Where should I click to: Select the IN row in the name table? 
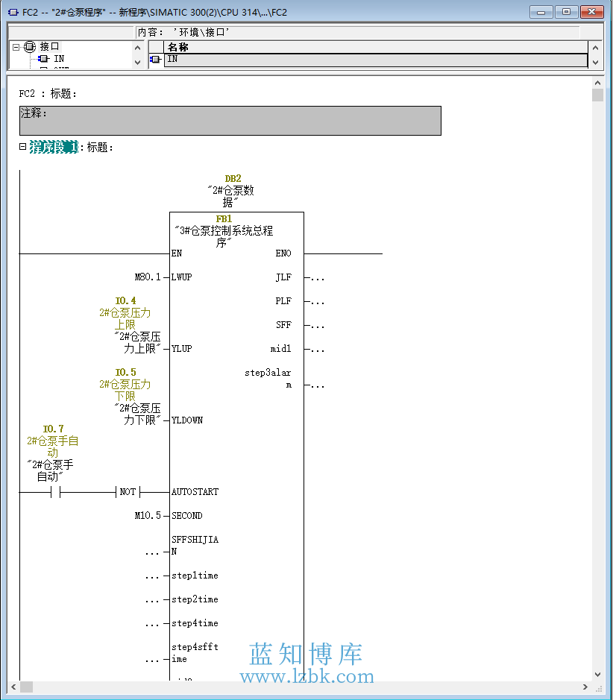[376, 60]
